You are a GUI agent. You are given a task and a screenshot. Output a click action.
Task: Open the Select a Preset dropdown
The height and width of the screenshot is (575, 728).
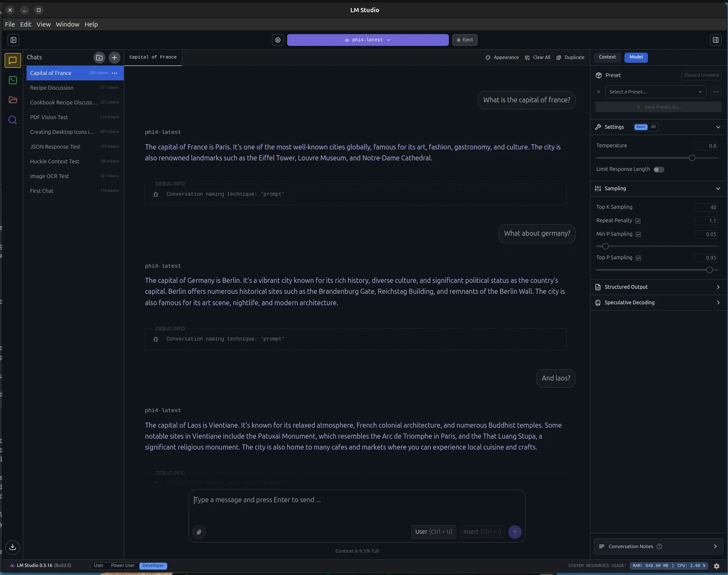(x=655, y=92)
